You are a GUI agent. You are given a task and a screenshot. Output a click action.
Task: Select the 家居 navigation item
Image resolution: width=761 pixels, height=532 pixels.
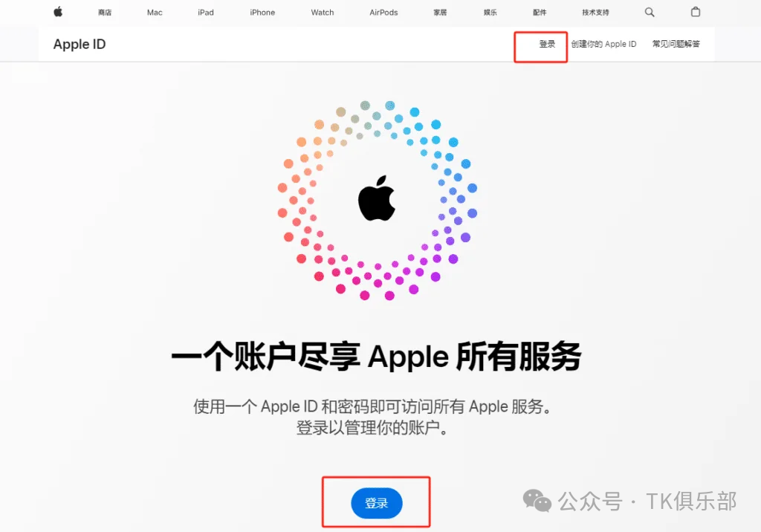440,13
